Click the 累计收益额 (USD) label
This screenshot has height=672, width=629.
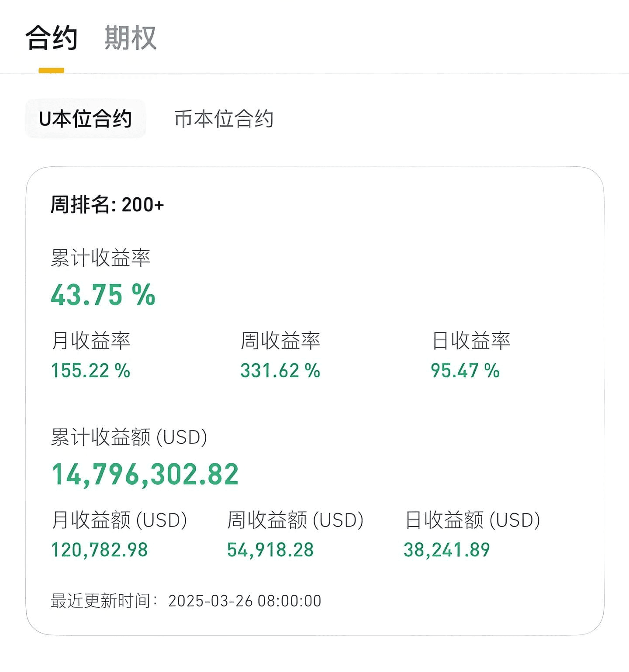pyautogui.click(x=129, y=437)
